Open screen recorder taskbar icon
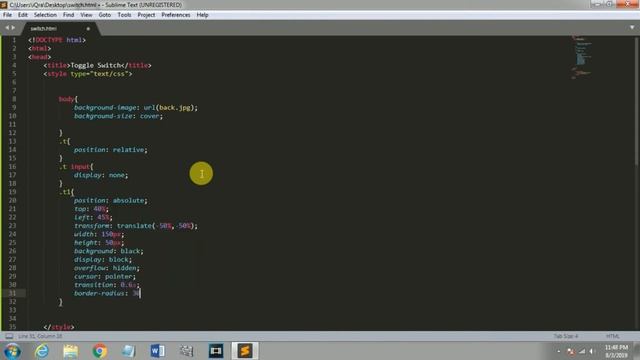 [216, 351]
